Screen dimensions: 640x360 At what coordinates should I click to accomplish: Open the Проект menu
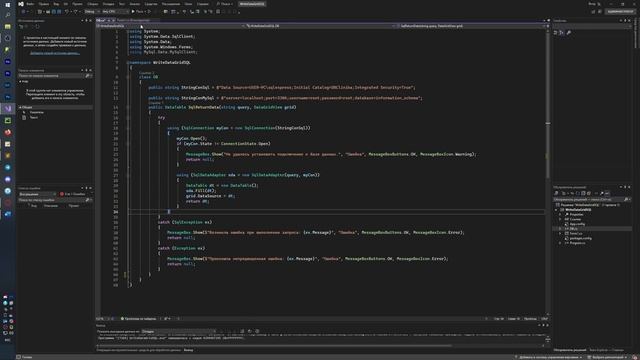[x=77, y=4]
